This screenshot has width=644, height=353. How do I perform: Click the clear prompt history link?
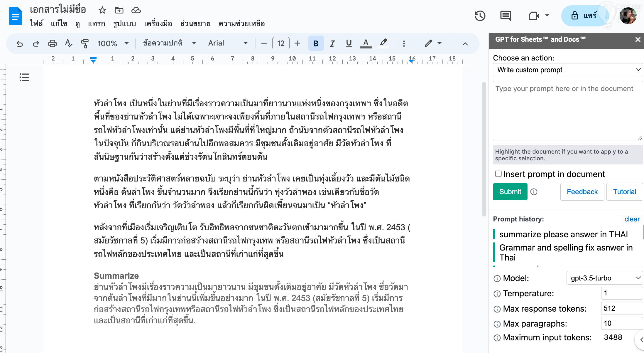[632, 219]
